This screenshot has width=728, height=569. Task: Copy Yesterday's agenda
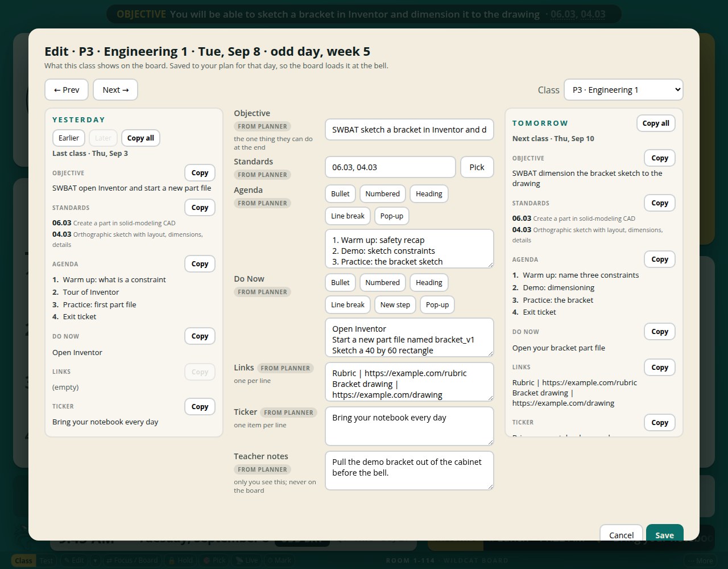pos(200,264)
